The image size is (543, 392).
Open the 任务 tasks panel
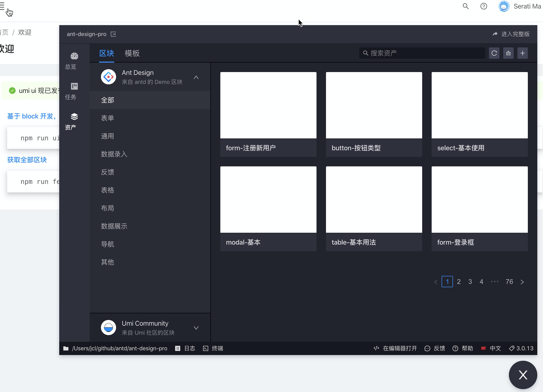[x=74, y=91]
